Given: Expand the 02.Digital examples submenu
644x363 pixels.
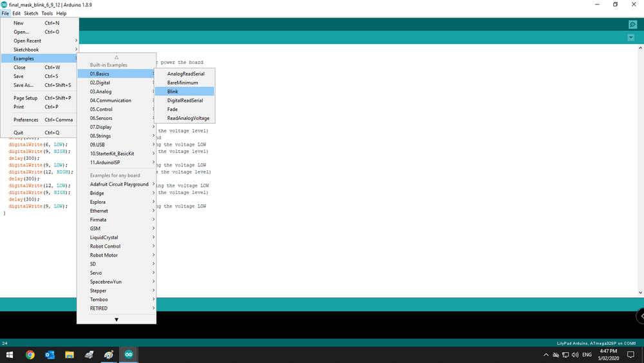Looking at the screenshot, I should pos(116,83).
